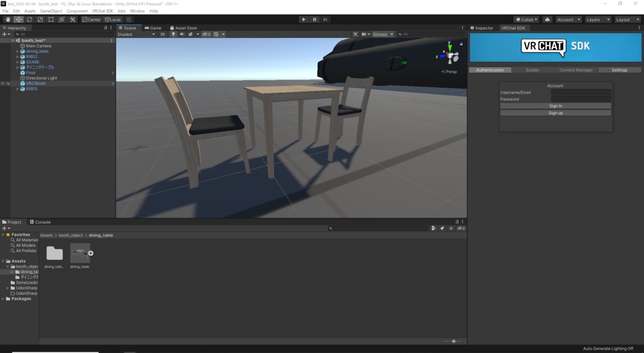Toggle Scene view grid visibility
This screenshot has width=644, height=353.
click(216, 34)
